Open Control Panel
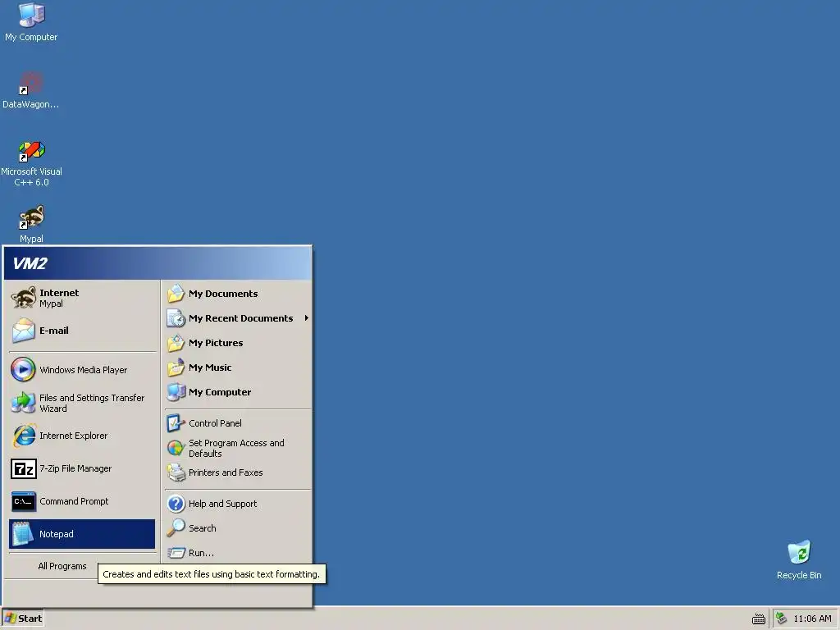Viewport: 840px width, 630px height. (x=238, y=423)
